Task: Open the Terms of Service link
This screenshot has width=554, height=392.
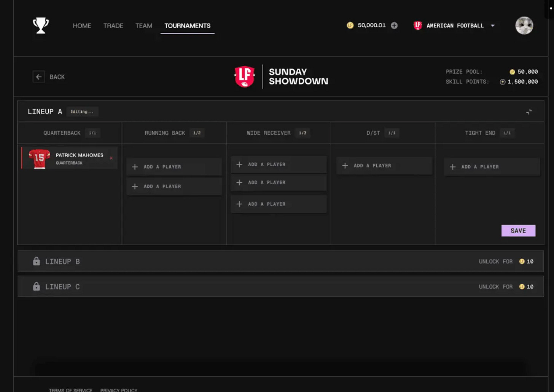Action: point(70,390)
